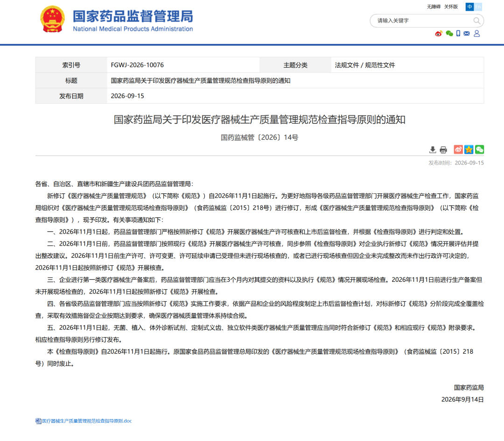This screenshot has width=504, height=441.
Task: Select paragraph starting 二、2026年11月1日前
Action: point(257,256)
